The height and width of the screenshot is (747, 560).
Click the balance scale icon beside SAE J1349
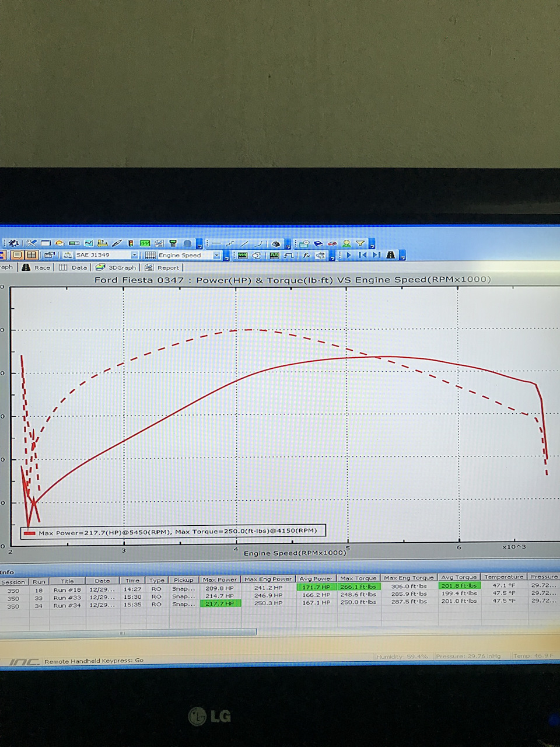click(68, 255)
